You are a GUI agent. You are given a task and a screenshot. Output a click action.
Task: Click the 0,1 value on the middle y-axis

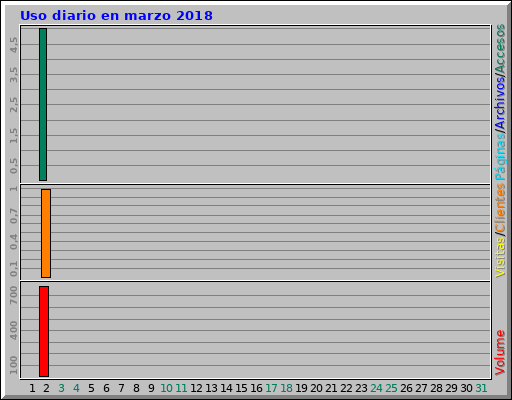(x=13, y=269)
